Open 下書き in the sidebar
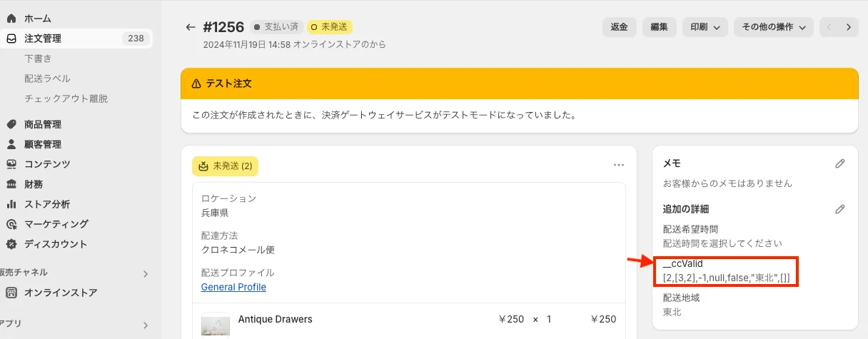Image resolution: width=868 pixels, height=339 pixels. (x=38, y=59)
